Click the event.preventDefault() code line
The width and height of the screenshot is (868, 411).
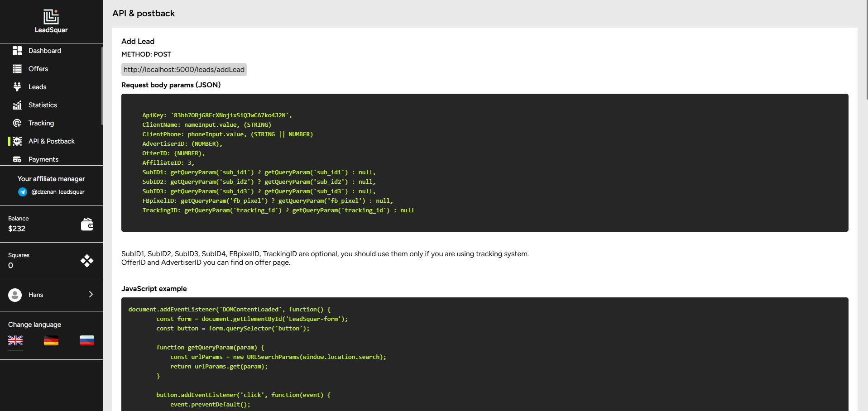[x=210, y=405]
